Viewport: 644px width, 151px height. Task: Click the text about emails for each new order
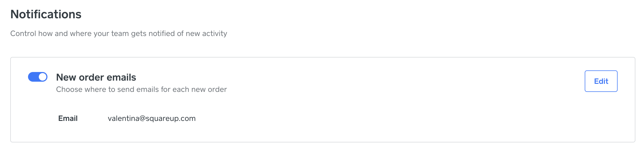[x=141, y=89]
